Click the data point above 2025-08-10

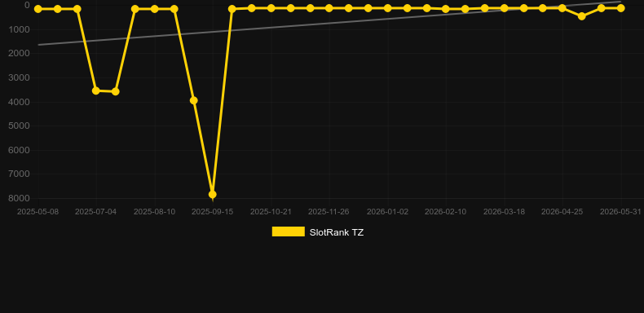click(154, 9)
